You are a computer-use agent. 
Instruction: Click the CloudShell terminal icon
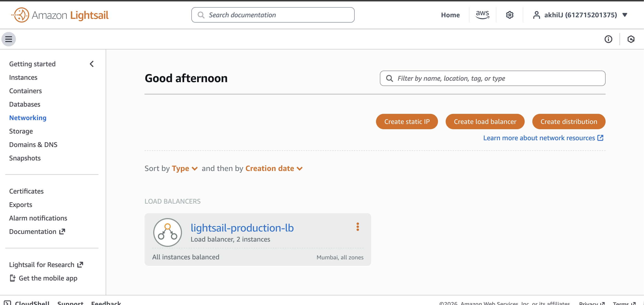click(7, 303)
